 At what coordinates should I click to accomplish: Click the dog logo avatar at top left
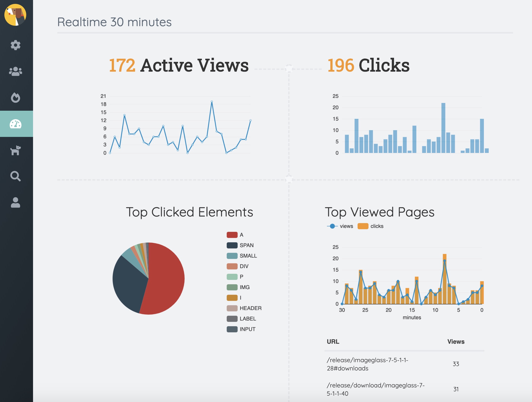click(16, 15)
